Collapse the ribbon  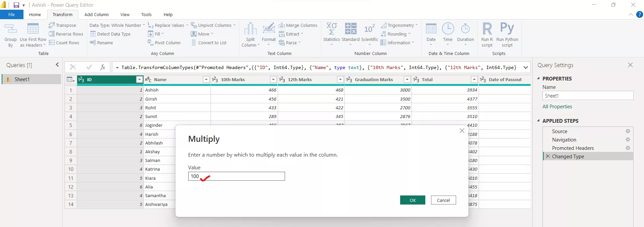631,14
